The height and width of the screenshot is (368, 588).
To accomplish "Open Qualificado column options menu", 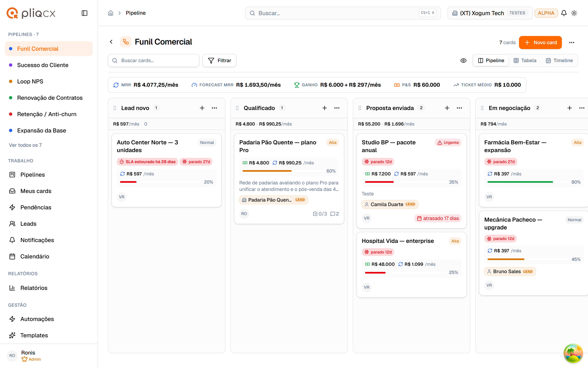I will click(337, 108).
